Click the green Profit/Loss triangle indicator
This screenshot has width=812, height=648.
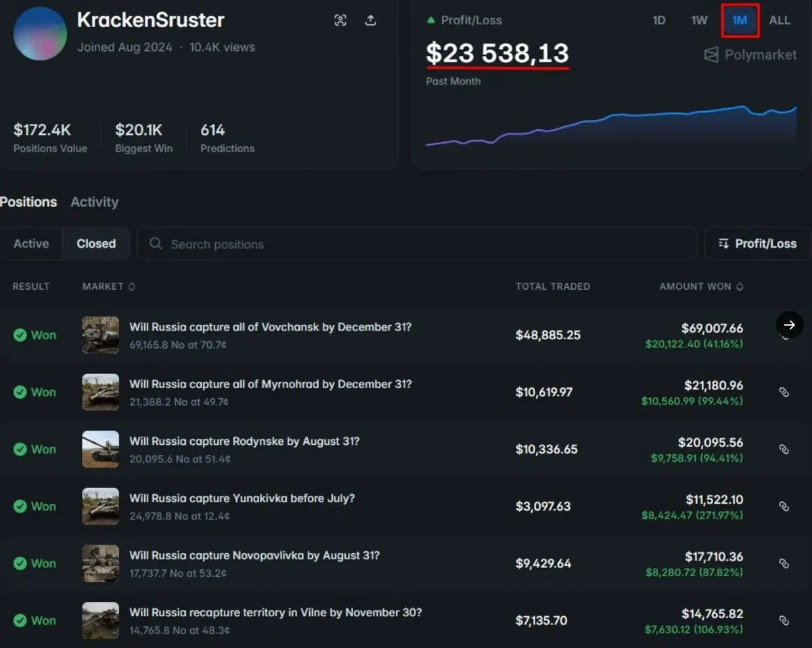(x=430, y=20)
